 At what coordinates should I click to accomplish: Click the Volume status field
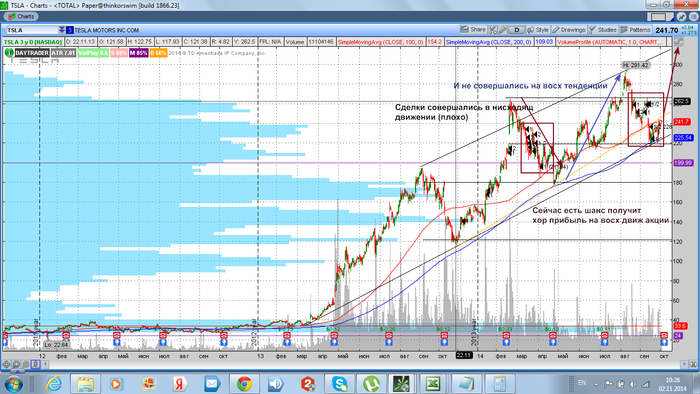(x=295, y=42)
